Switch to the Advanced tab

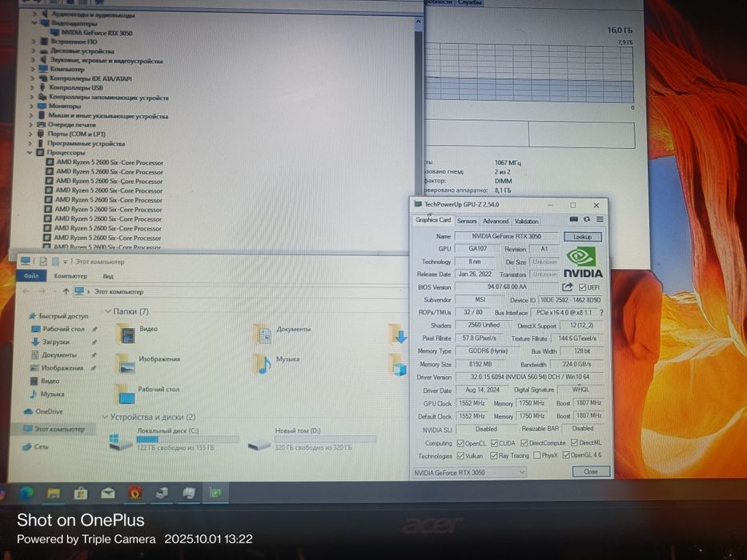[x=496, y=221]
